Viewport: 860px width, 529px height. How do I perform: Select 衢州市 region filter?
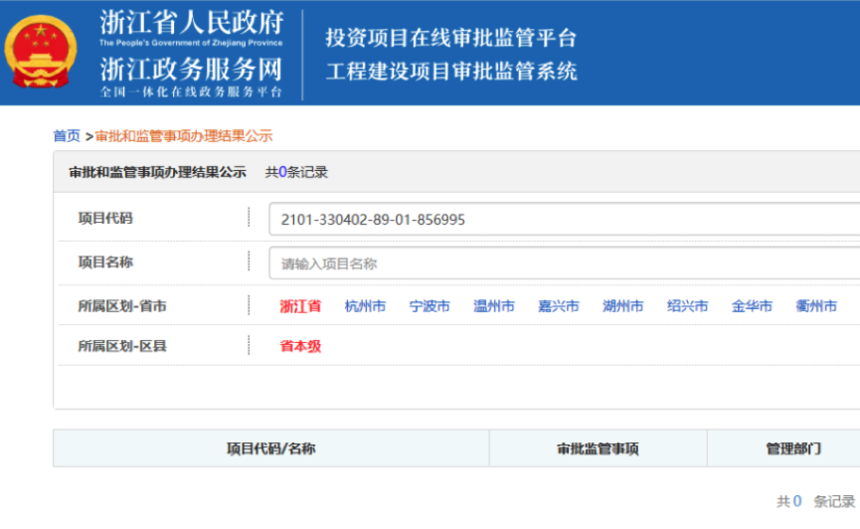tap(816, 306)
